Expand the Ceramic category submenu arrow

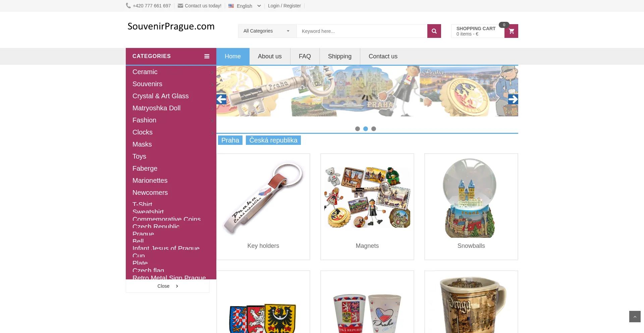212,72
